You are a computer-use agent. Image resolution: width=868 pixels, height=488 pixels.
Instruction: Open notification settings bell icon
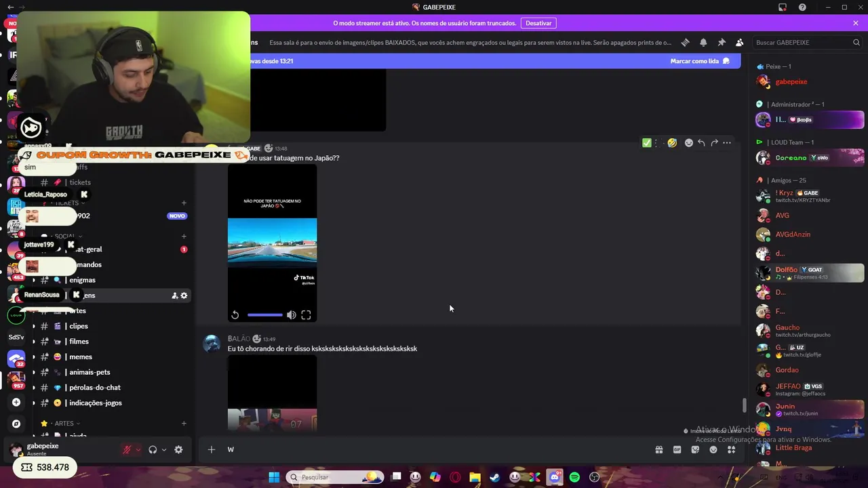click(x=703, y=42)
